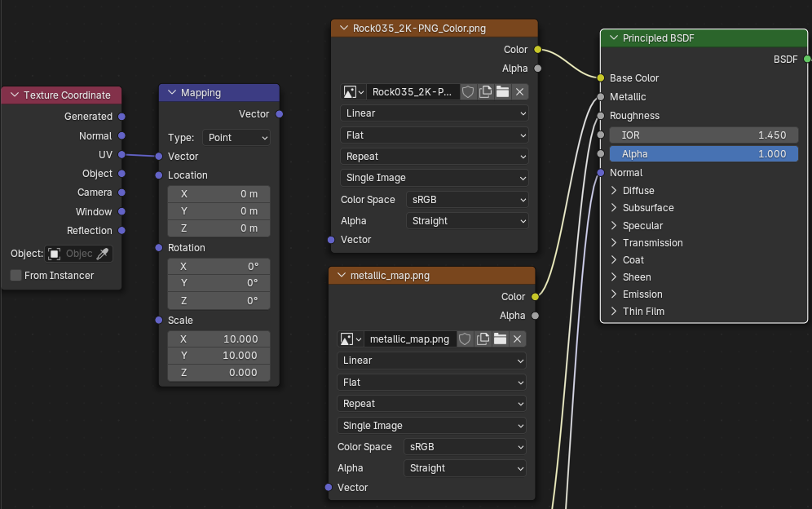
Task: Collapse the Principled BSDF node
Action: tap(614, 38)
